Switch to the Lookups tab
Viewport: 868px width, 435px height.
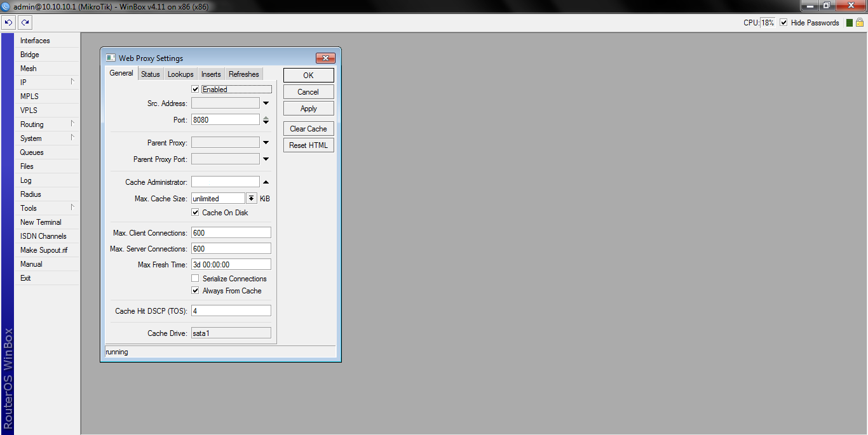coord(180,74)
